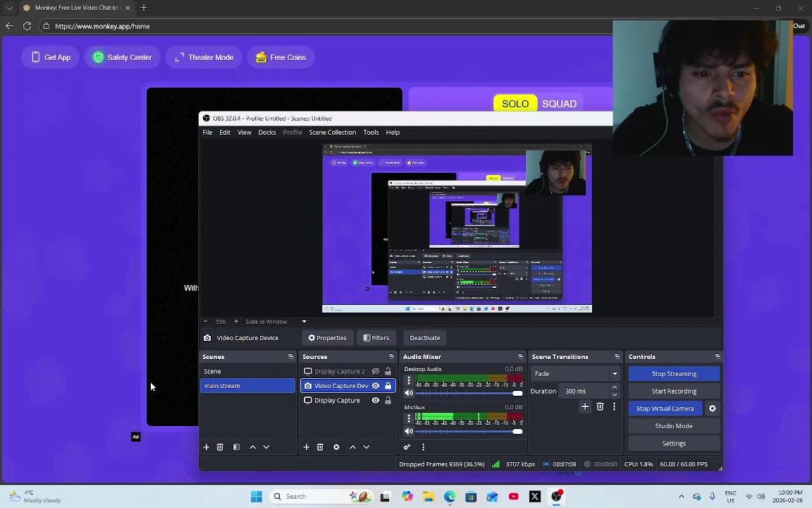Viewport: 812px width, 508px height.
Task: Decrease transition Duration with down arrow
Action: (615, 394)
